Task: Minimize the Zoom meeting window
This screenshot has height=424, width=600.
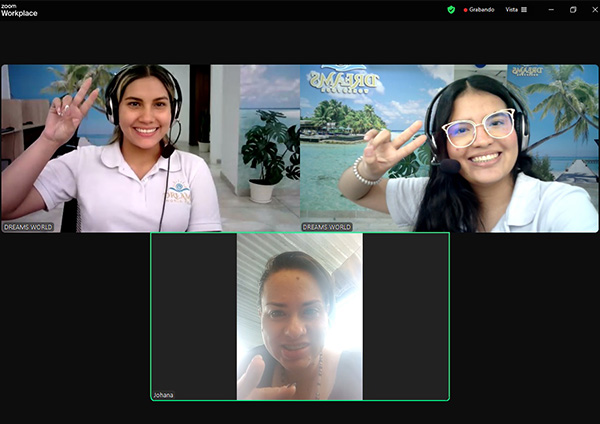Action: point(548,9)
